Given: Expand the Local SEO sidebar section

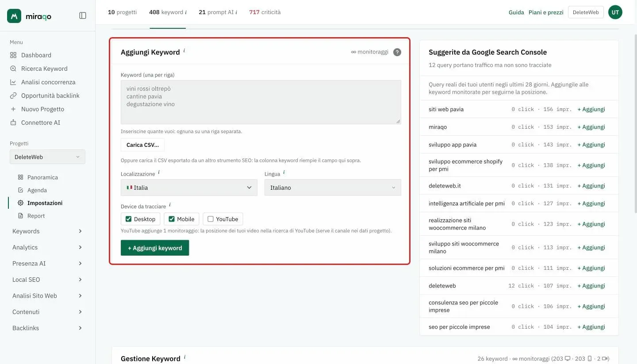Looking at the screenshot, I should [47, 280].
